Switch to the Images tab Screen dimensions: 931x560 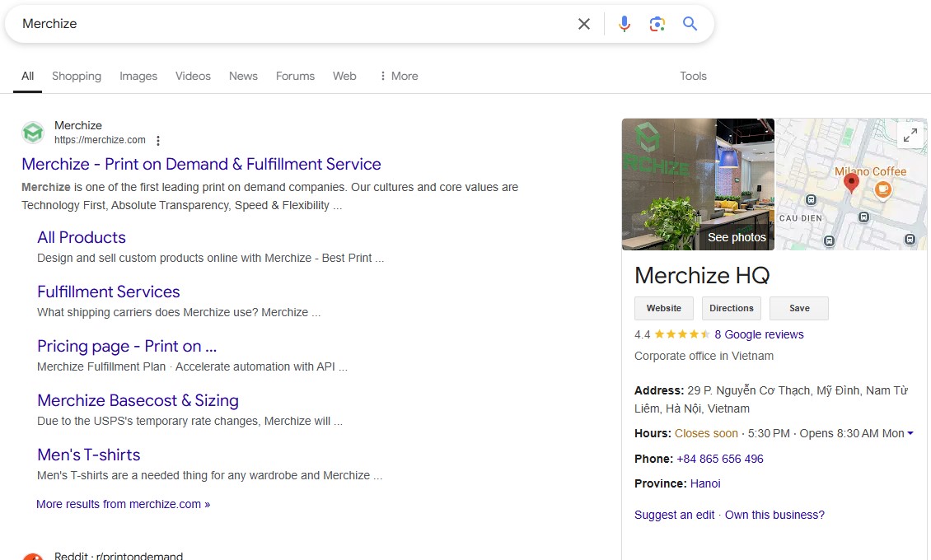(138, 76)
